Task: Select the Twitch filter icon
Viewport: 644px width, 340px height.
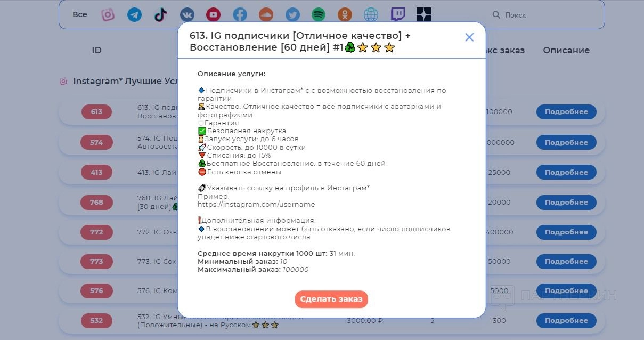Action: [397, 15]
